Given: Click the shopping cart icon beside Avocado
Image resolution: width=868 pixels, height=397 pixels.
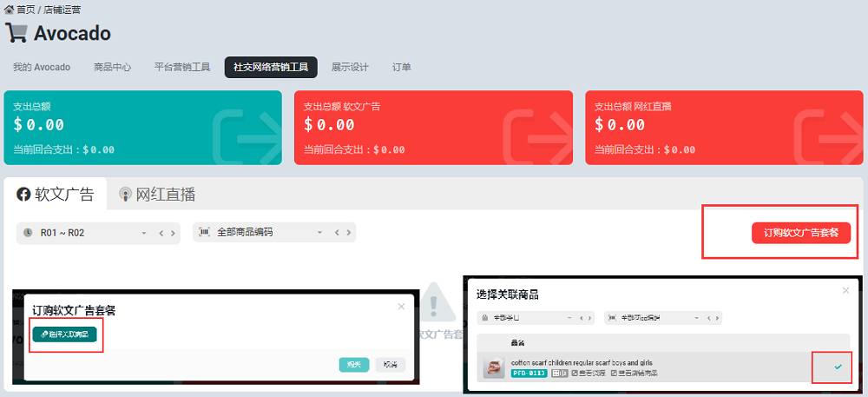Looking at the screenshot, I should (16, 33).
